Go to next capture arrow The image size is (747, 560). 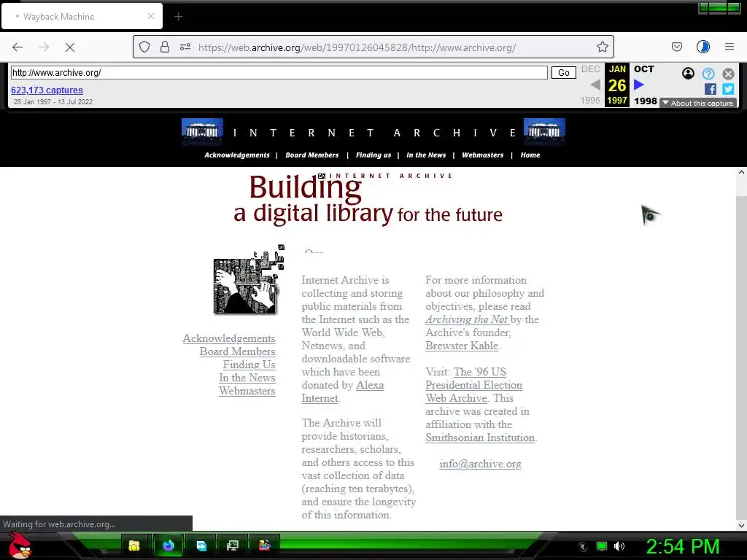click(x=639, y=85)
